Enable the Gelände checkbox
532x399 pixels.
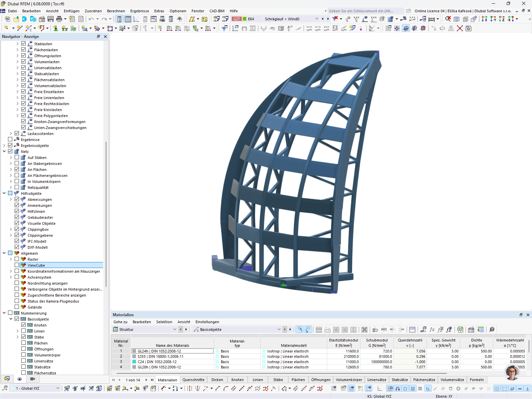coord(17,307)
